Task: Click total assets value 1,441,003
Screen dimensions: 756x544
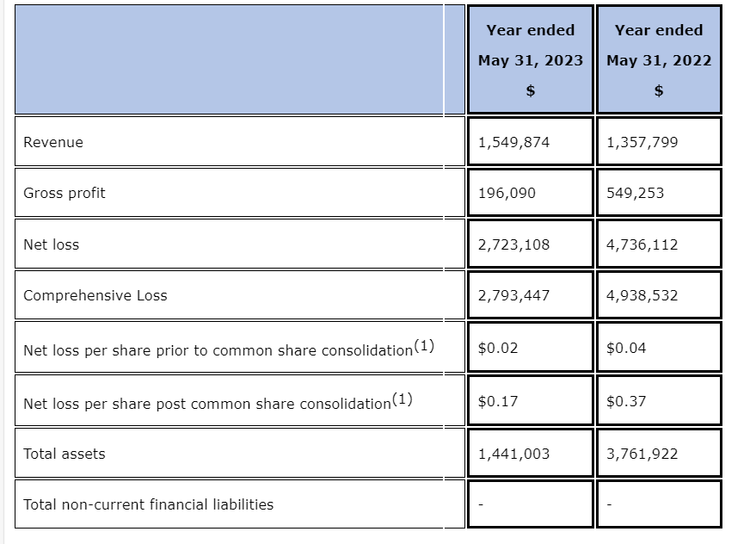Action: 513,454
